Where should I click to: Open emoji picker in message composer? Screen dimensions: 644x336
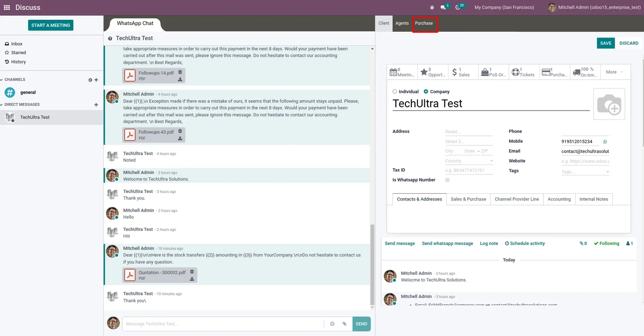pyautogui.click(x=332, y=324)
